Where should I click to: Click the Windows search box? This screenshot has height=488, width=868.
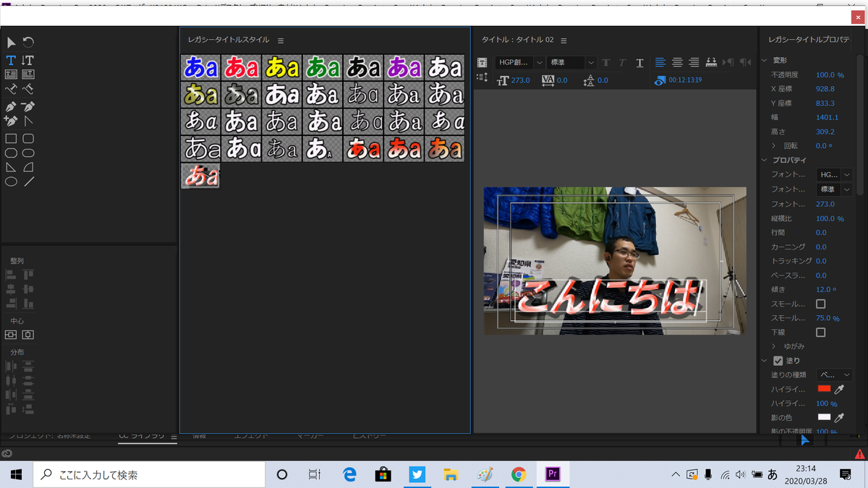coord(149,474)
